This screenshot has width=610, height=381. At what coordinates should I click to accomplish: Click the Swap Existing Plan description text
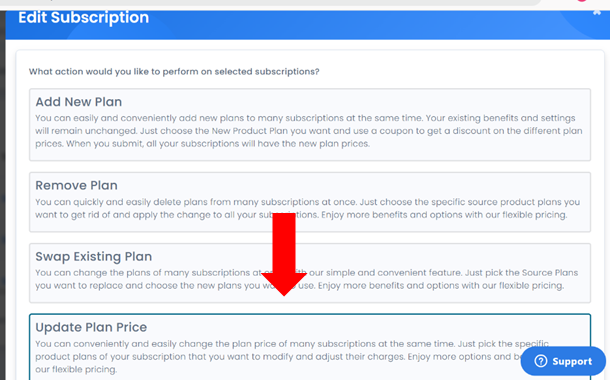307,279
